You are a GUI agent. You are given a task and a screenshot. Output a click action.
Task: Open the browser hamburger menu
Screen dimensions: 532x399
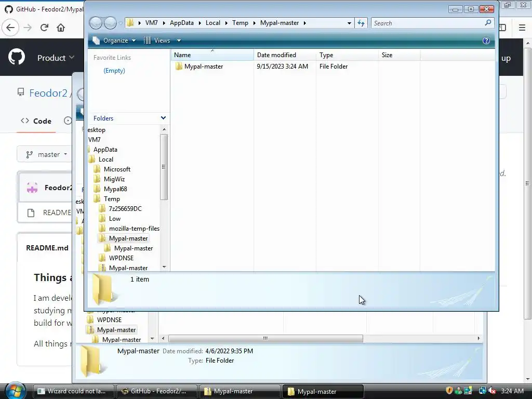(522, 28)
